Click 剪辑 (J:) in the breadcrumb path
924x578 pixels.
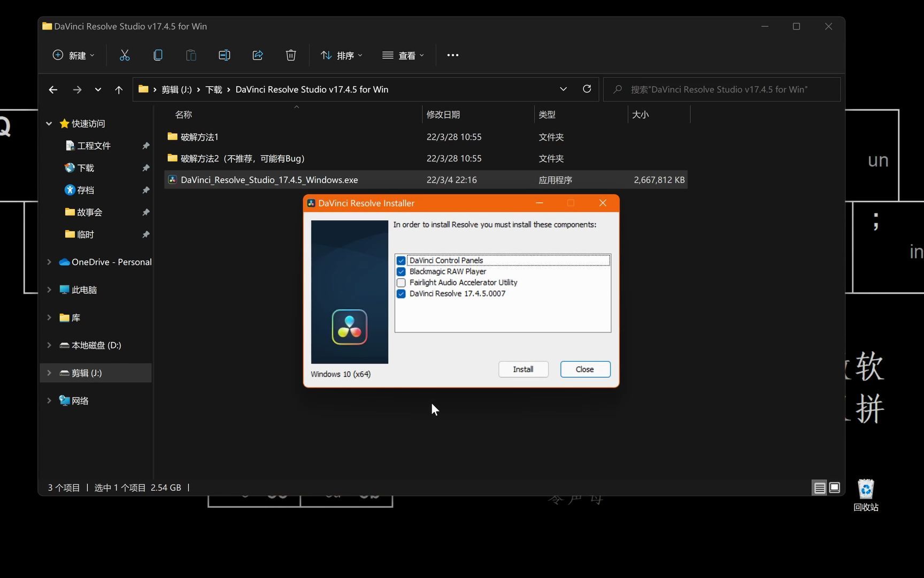(176, 89)
